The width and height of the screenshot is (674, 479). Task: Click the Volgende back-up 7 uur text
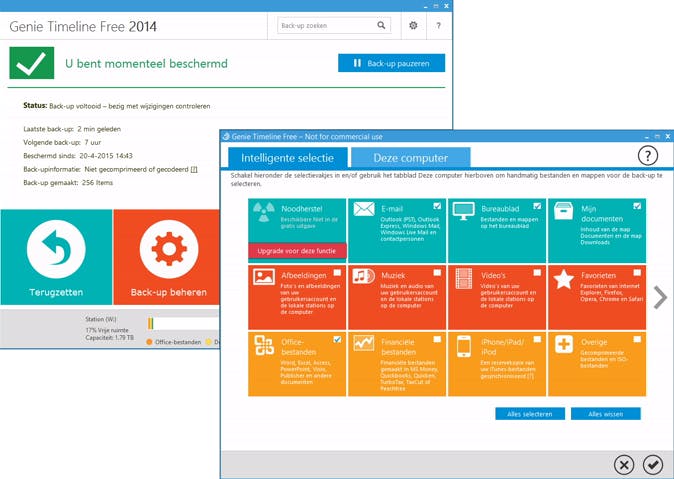62,142
